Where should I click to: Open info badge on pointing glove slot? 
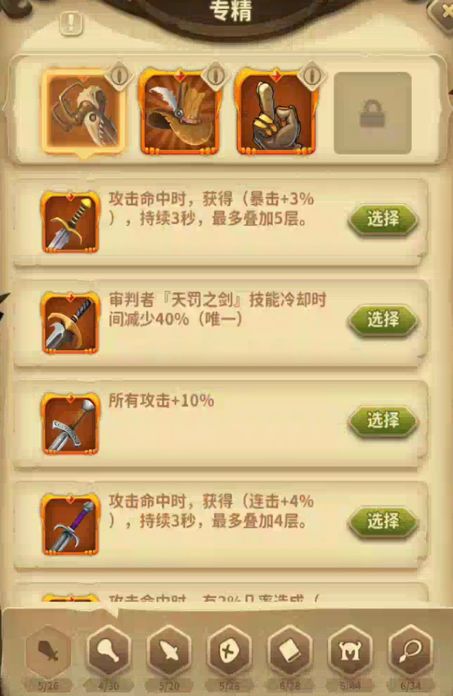311,74
